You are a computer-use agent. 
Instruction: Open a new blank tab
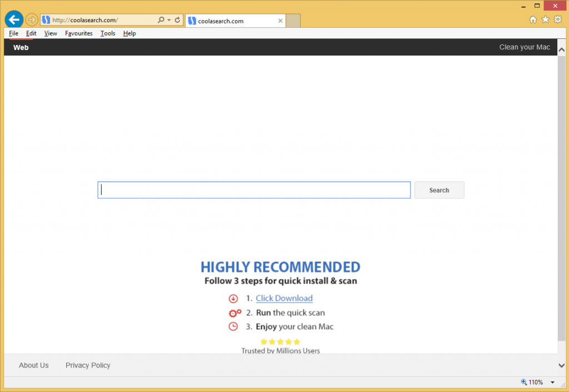(x=293, y=21)
